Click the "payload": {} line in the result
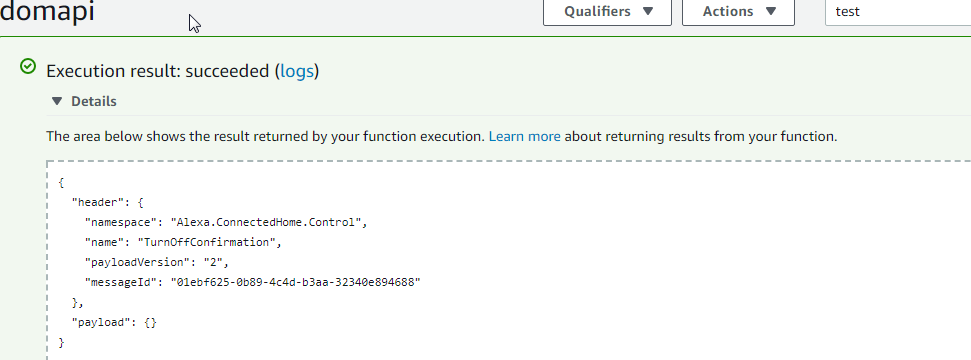The image size is (971, 360). [x=114, y=323]
